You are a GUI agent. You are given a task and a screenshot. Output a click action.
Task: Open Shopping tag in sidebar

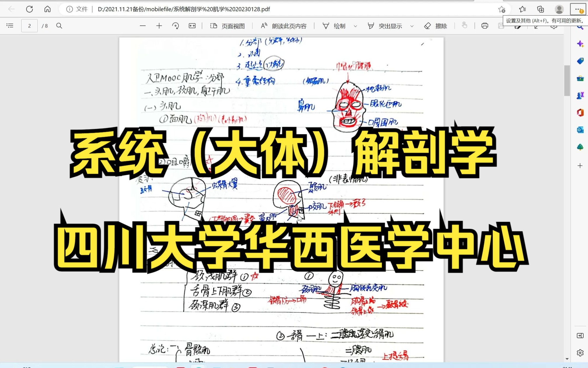[x=580, y=61]
